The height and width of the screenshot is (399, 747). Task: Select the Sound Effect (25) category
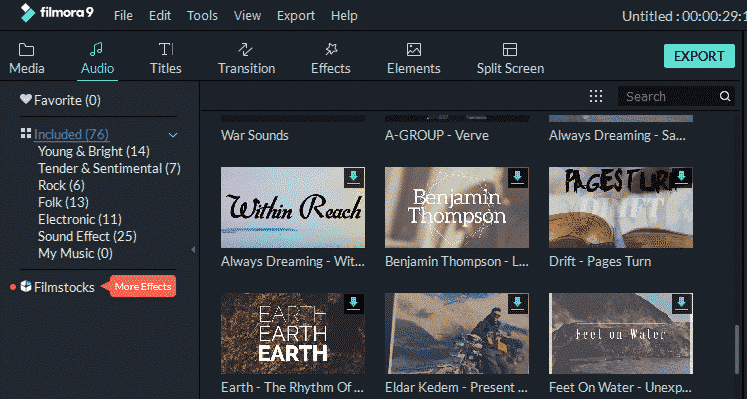tap(87, 237)
